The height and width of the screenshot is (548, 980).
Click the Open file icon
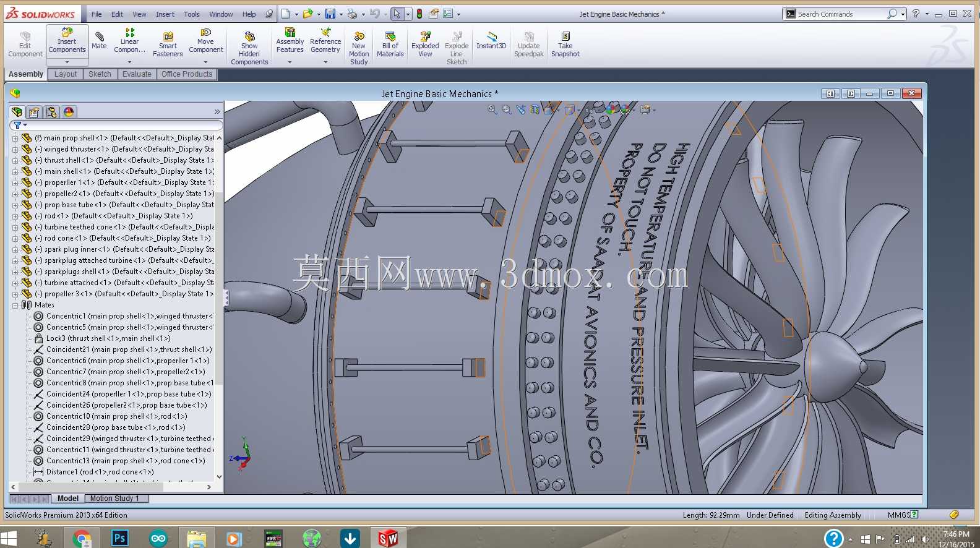point(307,14)
